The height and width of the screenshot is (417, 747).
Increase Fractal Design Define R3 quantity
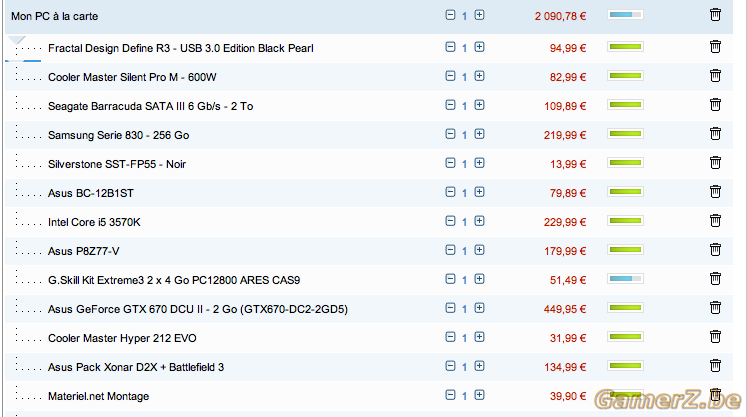pyautogui.click(x=479, y=47)
